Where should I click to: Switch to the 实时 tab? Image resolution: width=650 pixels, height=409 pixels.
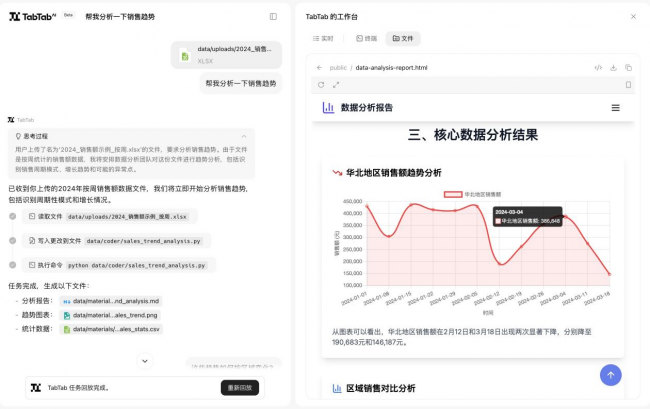pyautogui.click(x=322, y=38)
